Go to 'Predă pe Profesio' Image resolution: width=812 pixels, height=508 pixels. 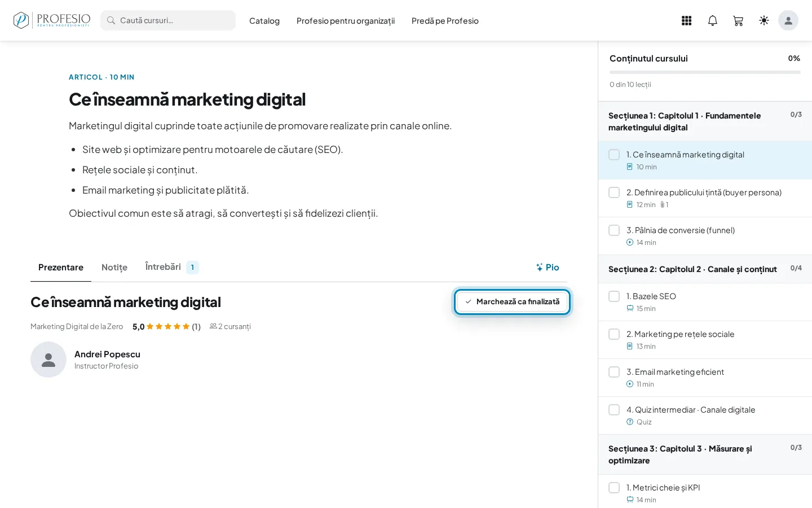click(445, 21)
